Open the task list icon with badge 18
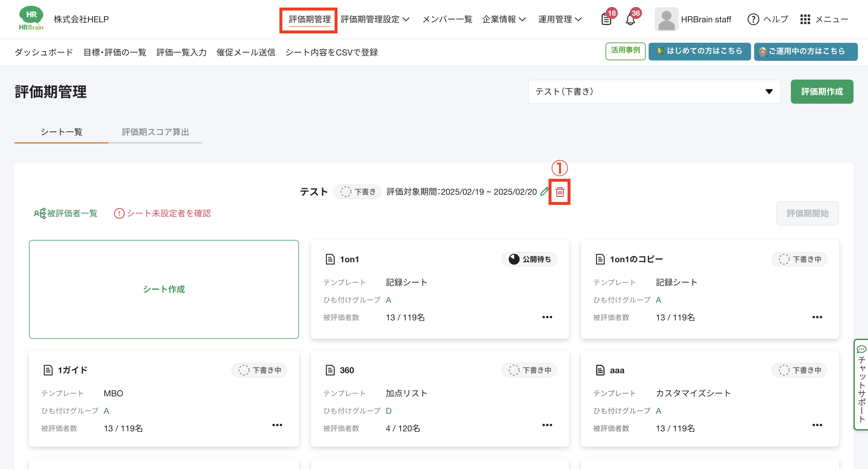Screen dimensions: 868x469 [x=606, y=20]
